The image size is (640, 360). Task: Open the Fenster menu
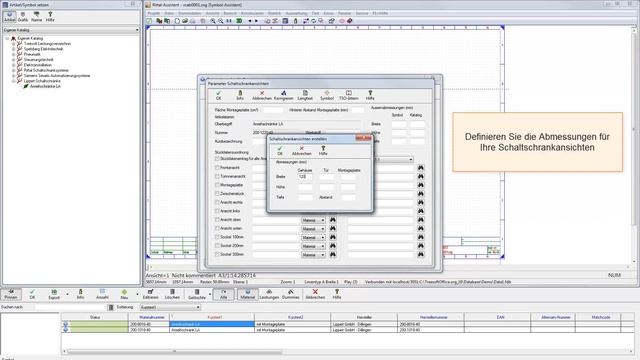pos(344,13)
